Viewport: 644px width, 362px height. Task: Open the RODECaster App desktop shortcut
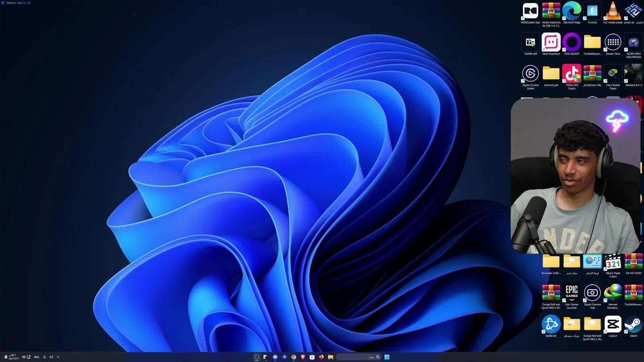click(530, 14)
